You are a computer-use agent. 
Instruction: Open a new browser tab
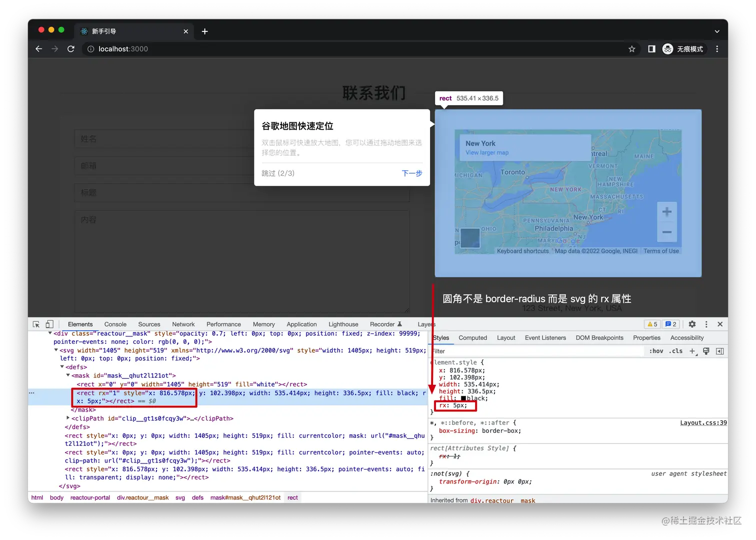tap(204, 32)
